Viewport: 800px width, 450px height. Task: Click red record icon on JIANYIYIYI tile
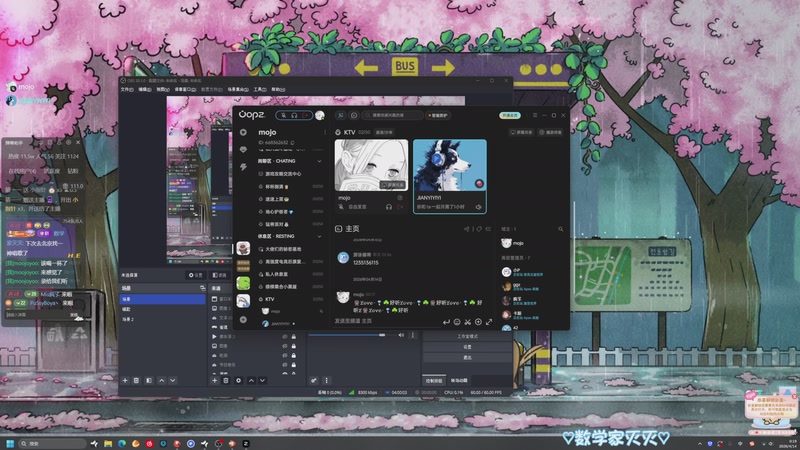(x=479, y=184)
